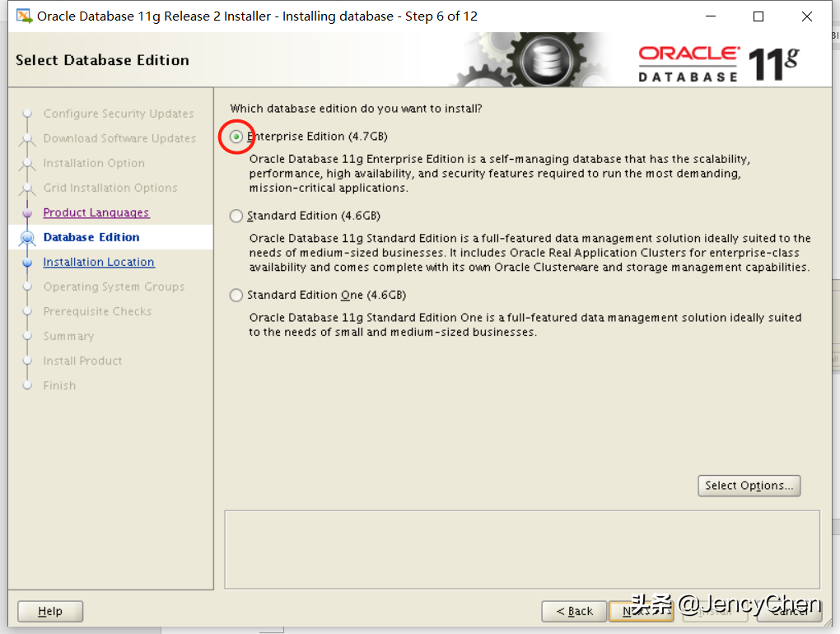Click 'Which database edition' question text
Viewport: 840px width, 634px height.
tap(356, 109)
